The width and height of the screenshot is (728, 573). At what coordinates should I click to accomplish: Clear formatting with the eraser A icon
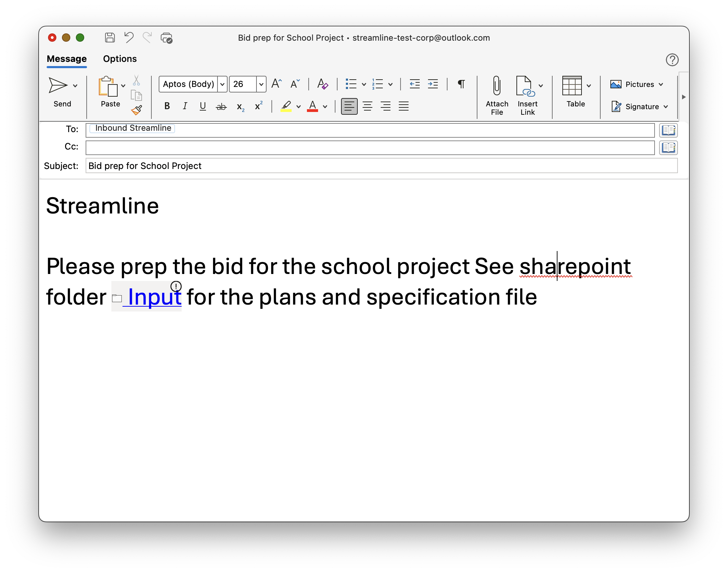point(323,84)
